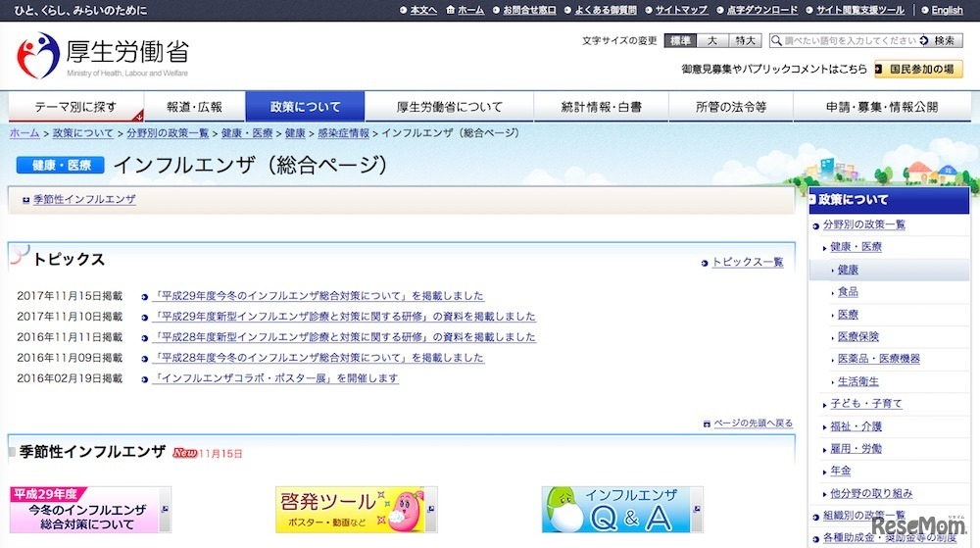Jump to 季節性インフルエンザ anchor link
This screenshot has width=980, height=548.
pyautogui.click(x=84, y=199)
